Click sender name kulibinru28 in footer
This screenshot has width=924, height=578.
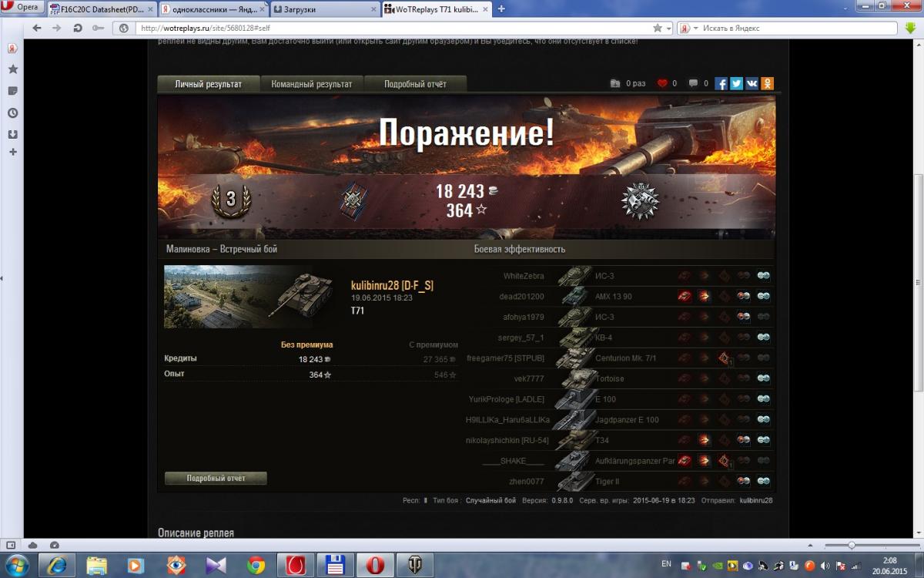pyautogui.click(x=755, y=500)
